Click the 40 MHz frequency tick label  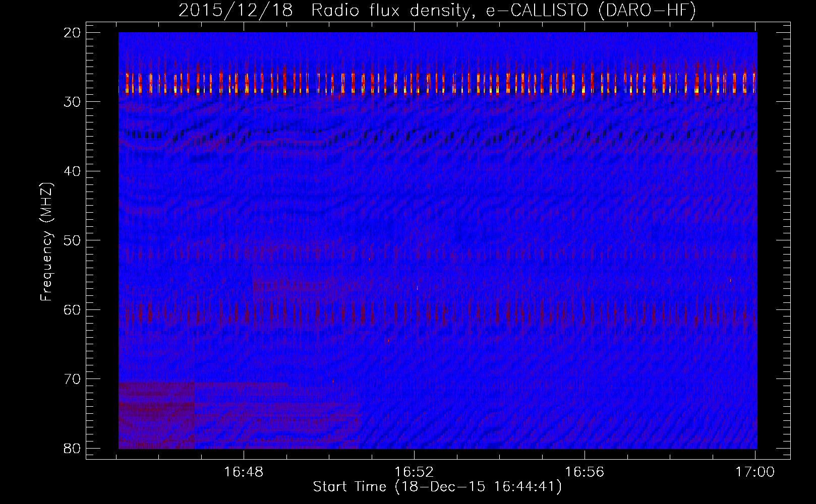[x=73, y=171]
